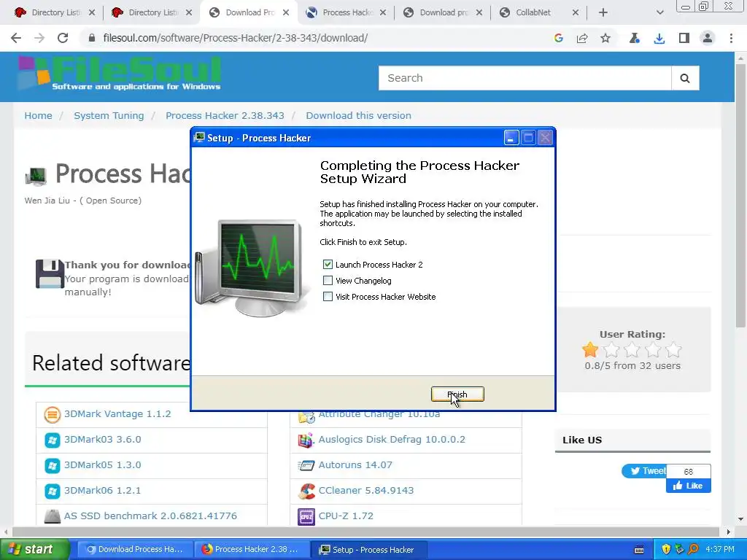This screenshot has width=747, height=560.
Task: Rate with the fifth star
Action: pyautogui.click(x=673, y=350)
